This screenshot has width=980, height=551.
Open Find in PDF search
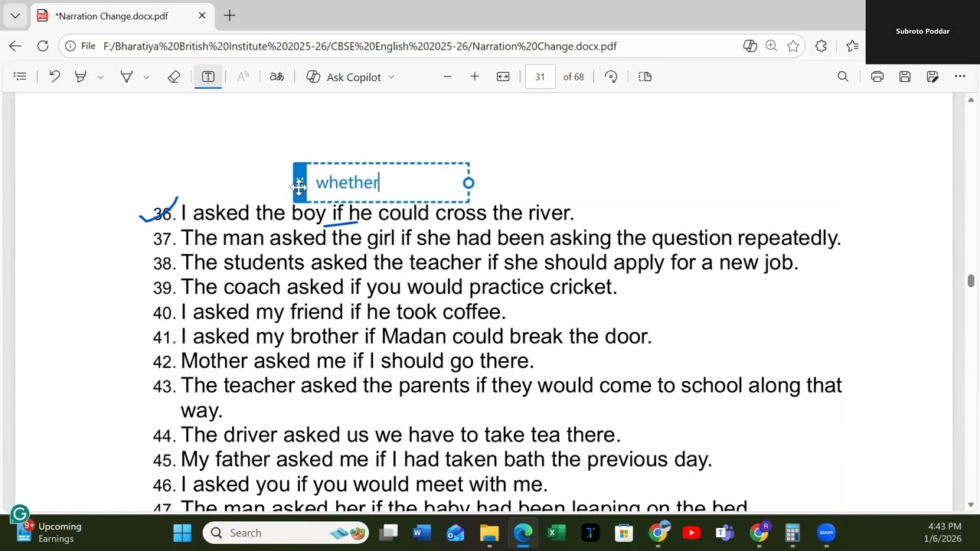pyautogui.click(x=843, y=77)
